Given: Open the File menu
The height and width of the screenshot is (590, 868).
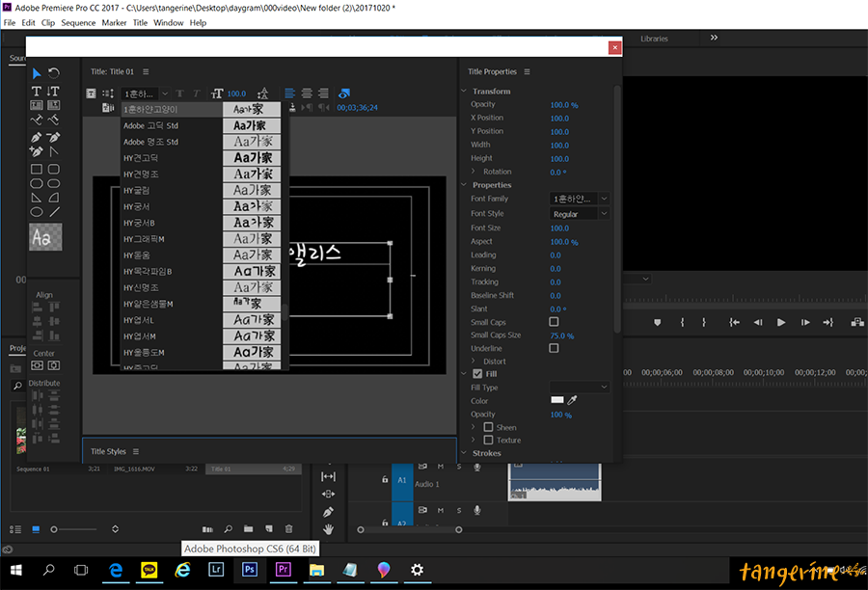Looking at the screenshot, I should [x=10, y=23].
